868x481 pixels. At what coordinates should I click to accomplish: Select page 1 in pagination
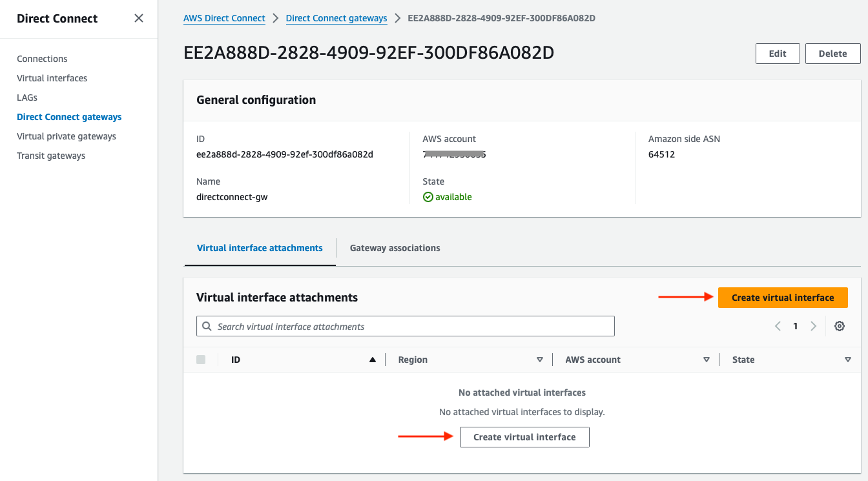tap(796, 326)
